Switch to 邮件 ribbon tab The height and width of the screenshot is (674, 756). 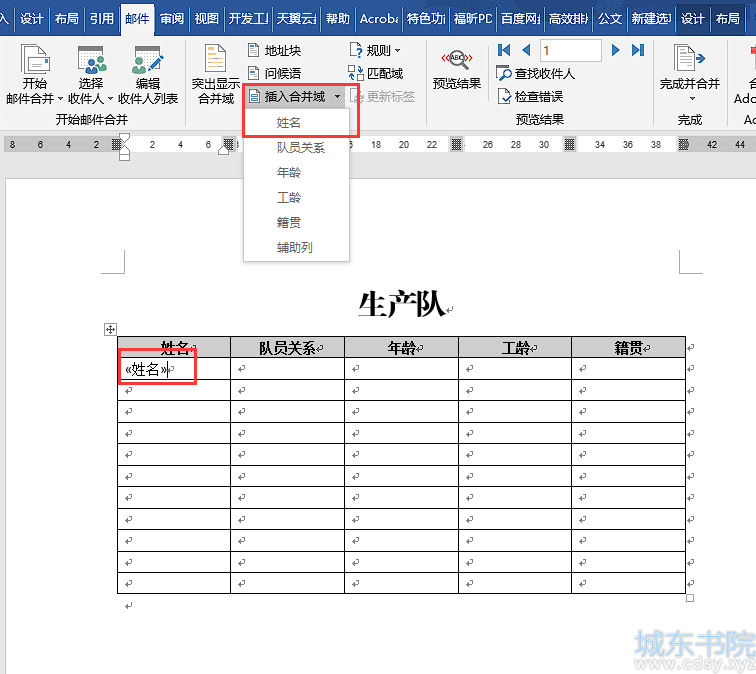coord(137,18)
